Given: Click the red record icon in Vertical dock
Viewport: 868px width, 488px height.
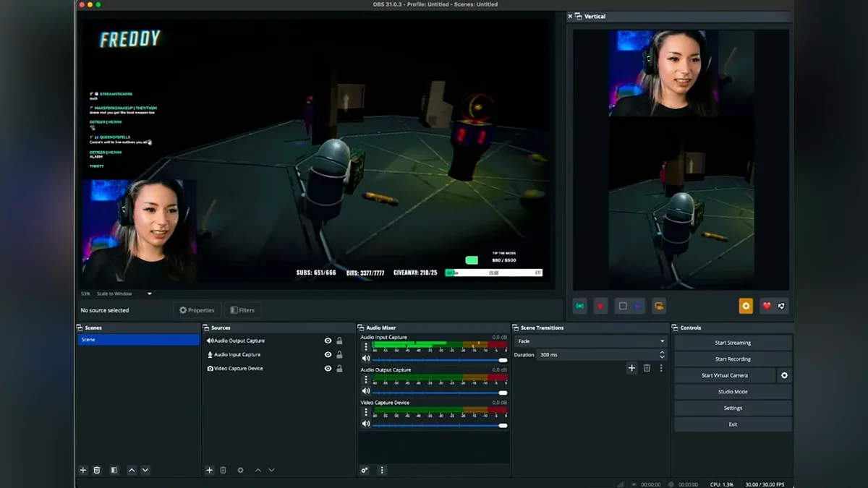Looking at the screenshot, I should [x=600, y=307].
